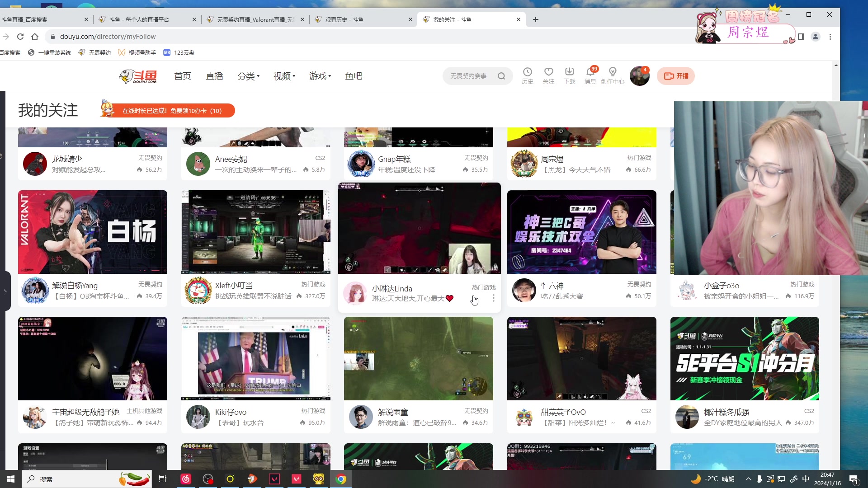The width and height of the screenshot is (868, 488).
Task: Reload the page with refresh icon
Action: pos(20,37)
